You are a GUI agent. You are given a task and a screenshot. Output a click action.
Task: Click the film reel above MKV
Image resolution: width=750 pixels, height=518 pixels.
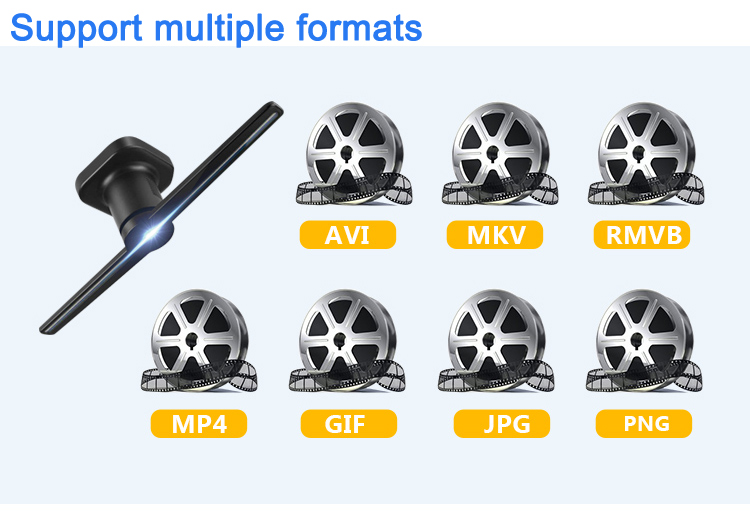tap(500, 154)
